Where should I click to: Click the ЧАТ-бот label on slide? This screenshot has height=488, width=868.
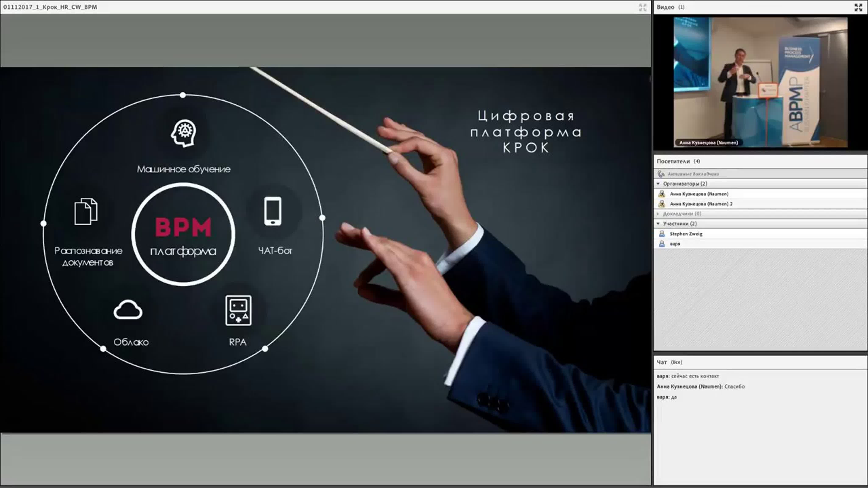[275, 251]
